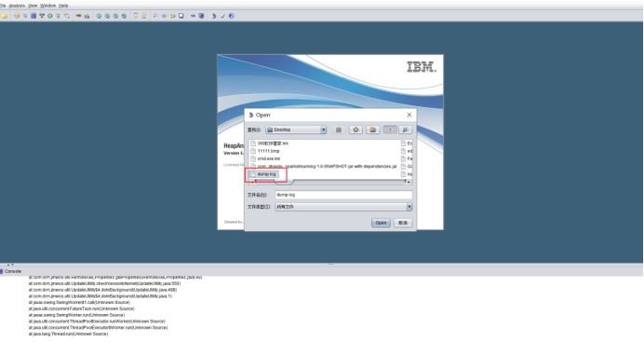Click the yellow star toolbar icon
This screenshot has height=342, width=644.
click(x=173, y=16)
